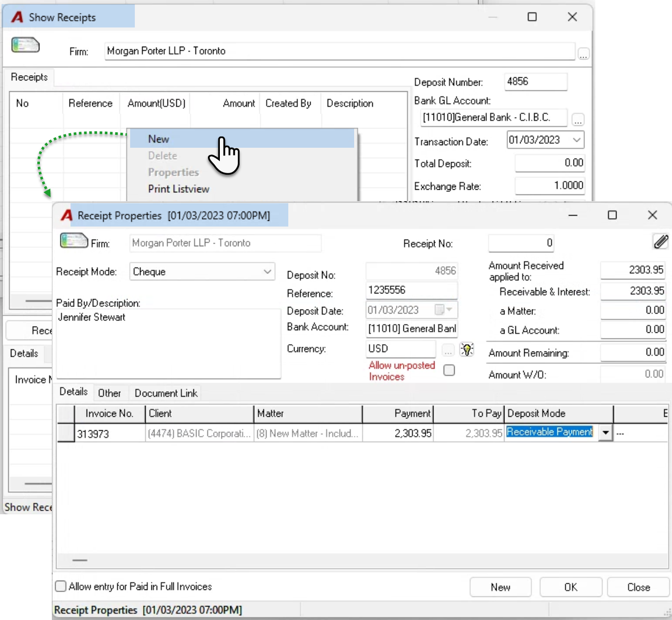
Task: Click the Currency USD field
Action: (401, 349)
